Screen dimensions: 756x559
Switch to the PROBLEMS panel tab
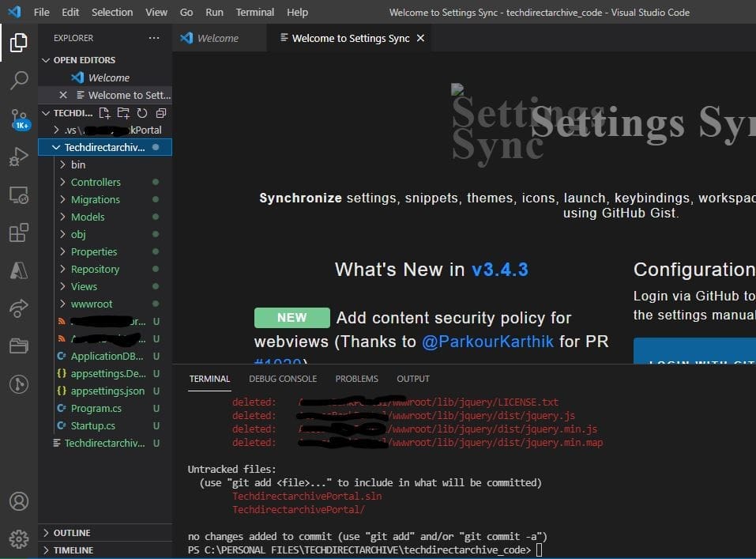coord(356,379)
